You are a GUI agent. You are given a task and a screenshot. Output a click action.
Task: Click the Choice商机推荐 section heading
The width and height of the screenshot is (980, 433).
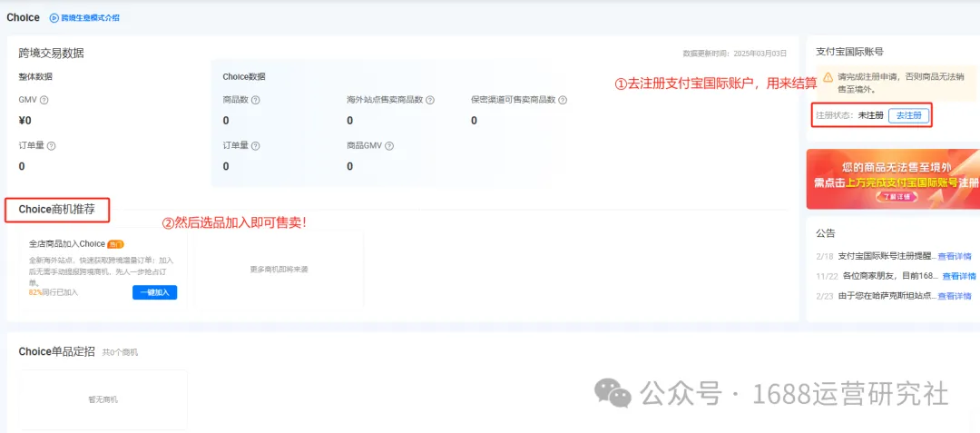[x=57, y=210]
